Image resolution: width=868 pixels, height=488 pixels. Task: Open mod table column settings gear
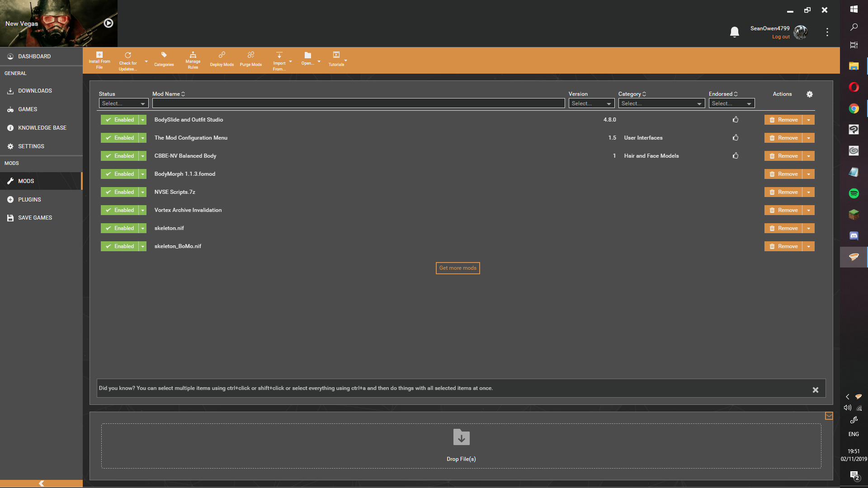tap(810, 94)
